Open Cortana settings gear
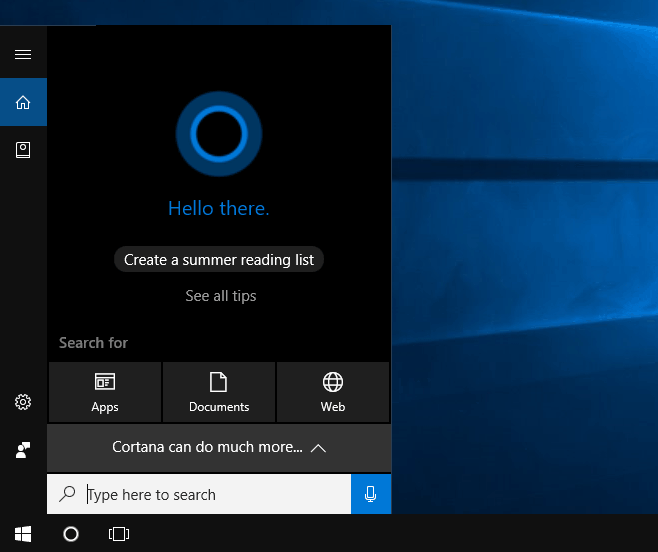The height and width of the screenshot is (552, 658). tap(23, 402)
